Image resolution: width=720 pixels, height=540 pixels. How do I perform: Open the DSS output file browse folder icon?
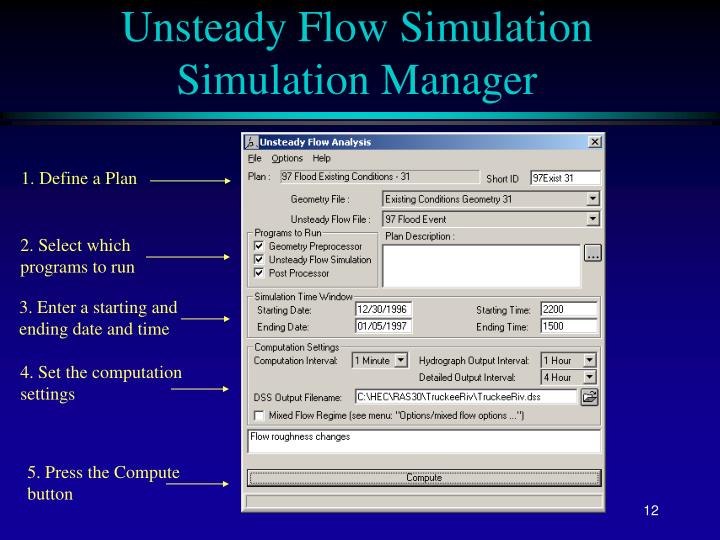pyautogui.click(x=589, y=397)
